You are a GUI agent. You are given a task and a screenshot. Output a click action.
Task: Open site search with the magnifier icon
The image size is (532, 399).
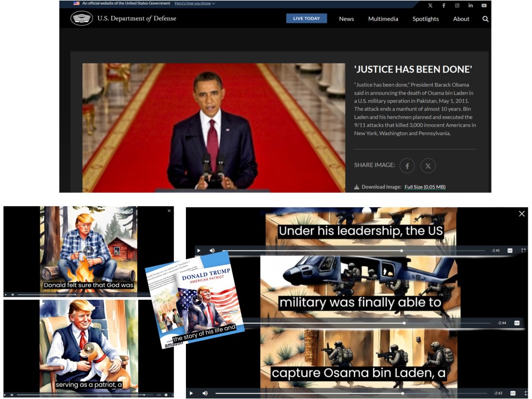[x=485, y=19]
